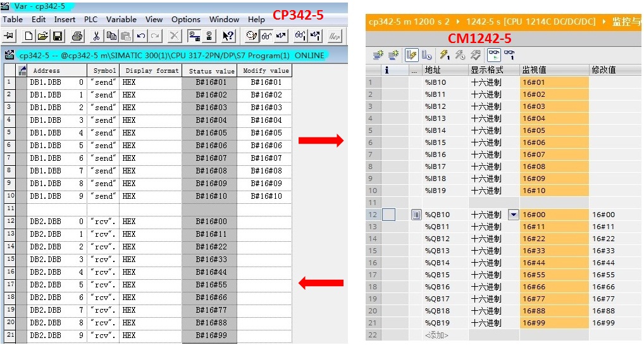Insert row icon in CM1242-5 toolbar
644x345 pixels.
[x=378, y=54]
